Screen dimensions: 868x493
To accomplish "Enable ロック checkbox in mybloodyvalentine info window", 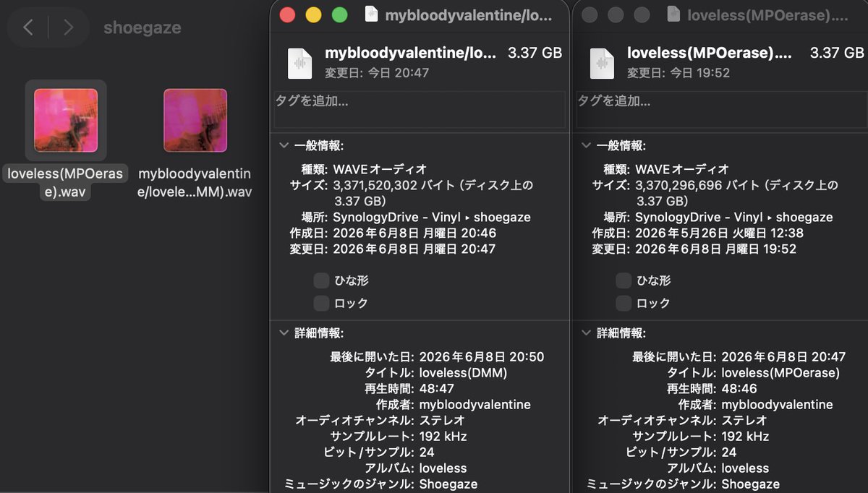I will [x=321, y=303].
